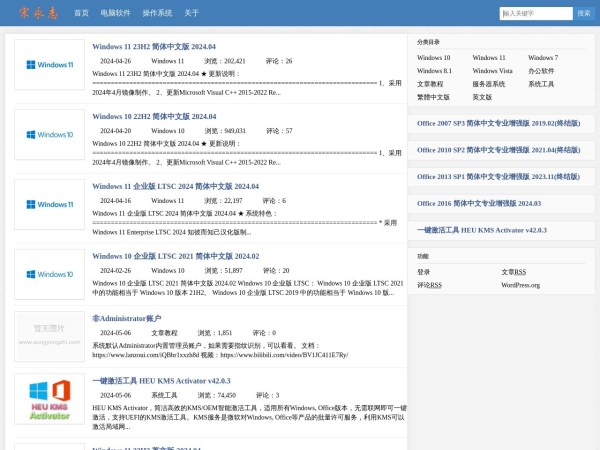The width and height of the screenshot is (600, 450).
Task: Click the 搜索 search button
Action: (584, 13)
